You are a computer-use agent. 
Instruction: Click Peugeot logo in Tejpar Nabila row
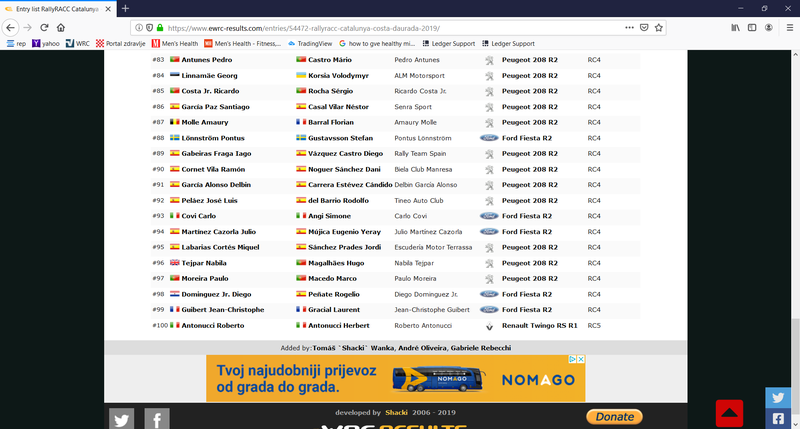(489, 263)
